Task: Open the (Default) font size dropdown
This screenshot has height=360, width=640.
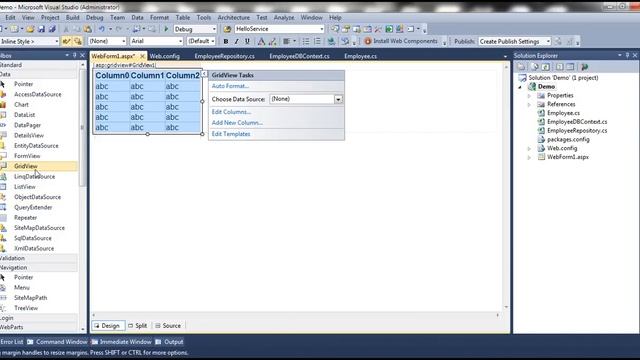Action: pos(213,41)
